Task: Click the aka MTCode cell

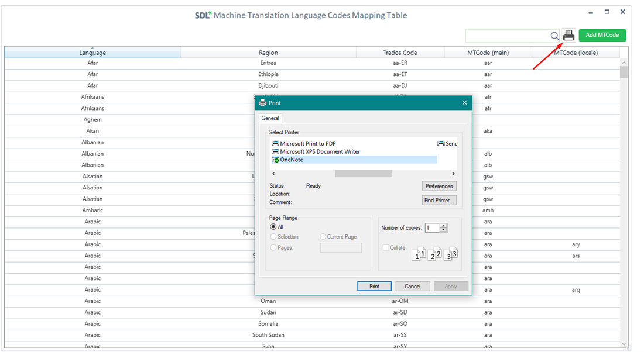Action: click(488, 131)
